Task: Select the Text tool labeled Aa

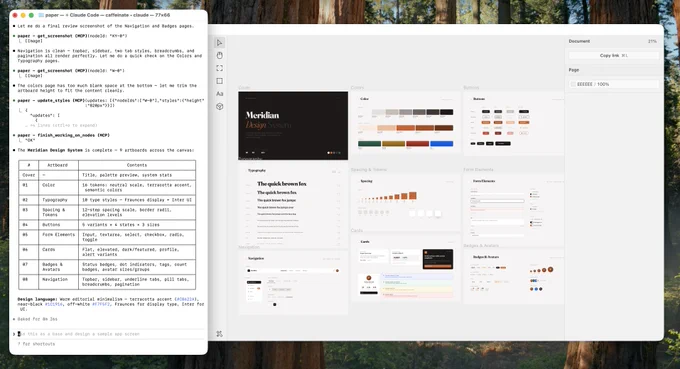Action: 219,94
